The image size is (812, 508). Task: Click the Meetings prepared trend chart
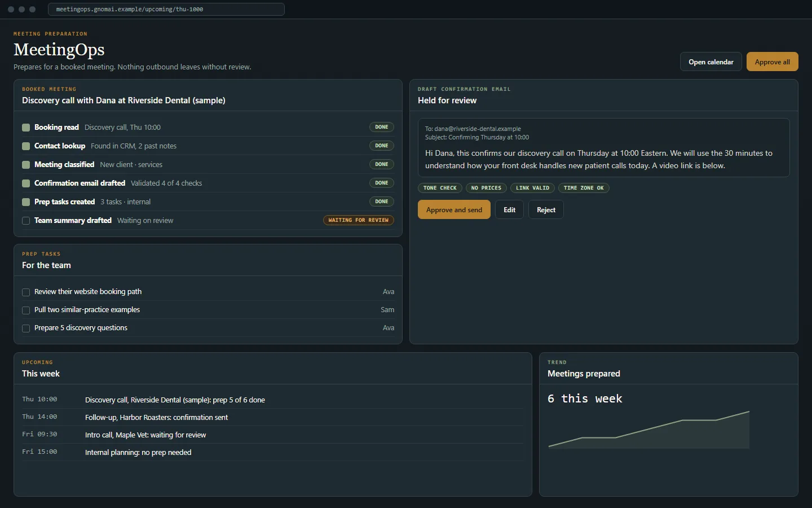649,430
